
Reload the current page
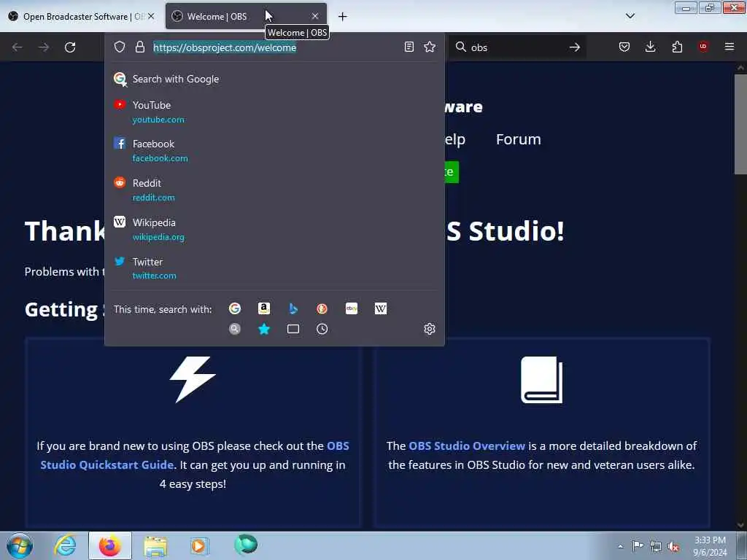[x=70, y=47]
